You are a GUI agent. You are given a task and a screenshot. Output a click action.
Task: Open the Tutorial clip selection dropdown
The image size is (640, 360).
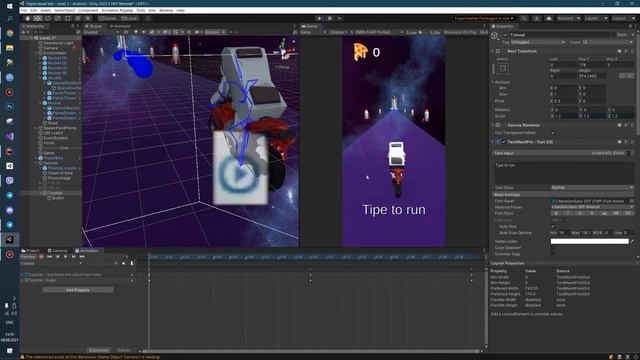point(51,264)
